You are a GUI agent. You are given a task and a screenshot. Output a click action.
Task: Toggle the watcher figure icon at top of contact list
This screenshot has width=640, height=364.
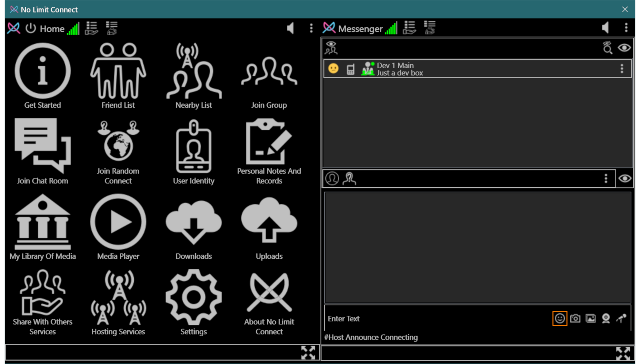pos(331,48)
